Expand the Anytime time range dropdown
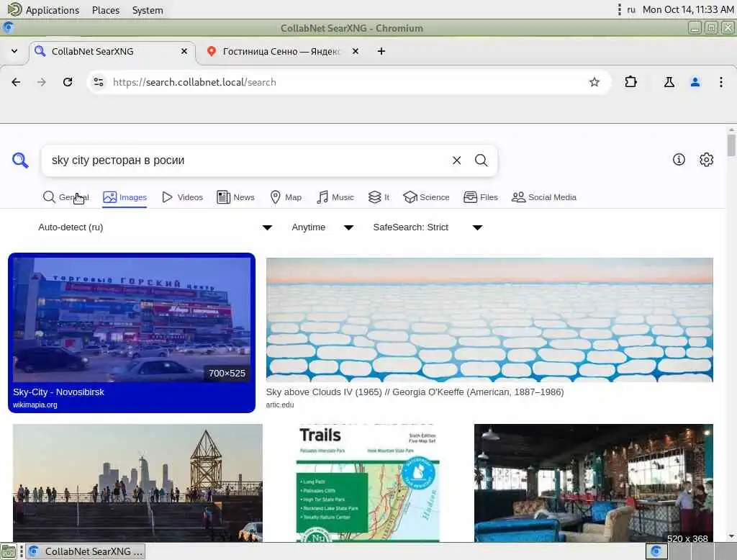The image size is (737, 560). (x=322, y=227)
